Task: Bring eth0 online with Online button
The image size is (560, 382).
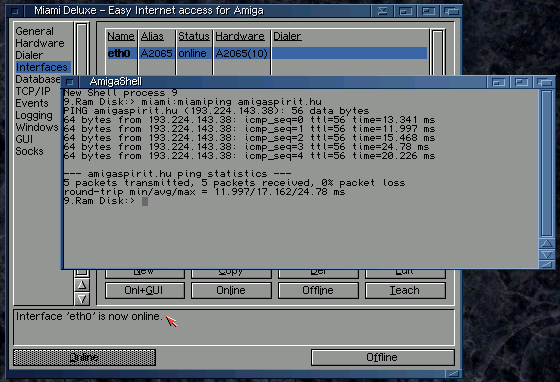Action: [231, 290]
